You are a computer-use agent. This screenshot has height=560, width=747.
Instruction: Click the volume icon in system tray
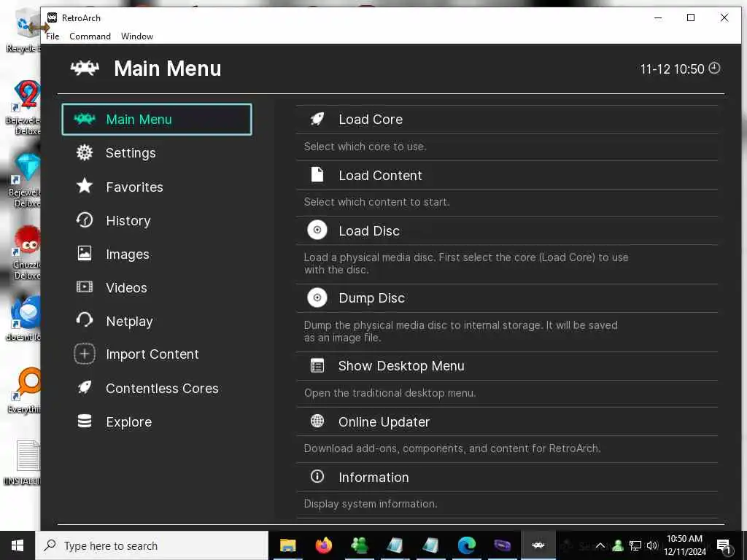tap(651, 545)
